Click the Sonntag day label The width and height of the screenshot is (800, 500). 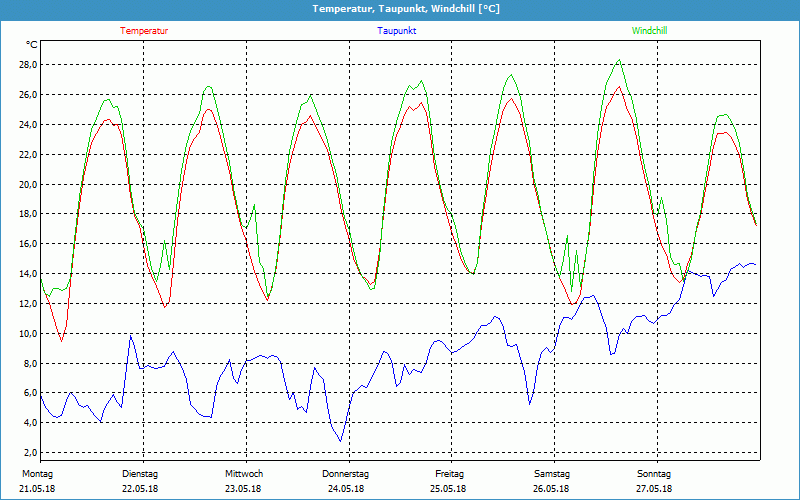pos(654,474)
